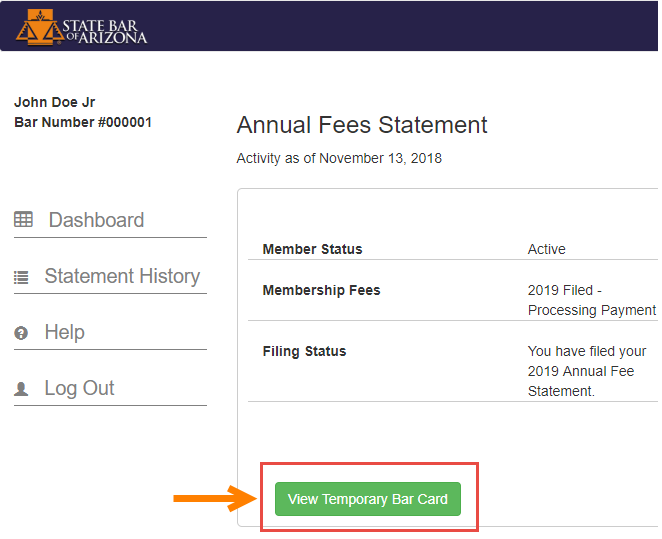Screen dimensions: 662x539
Task: Click the Help question mark icon
Action: 21,333
